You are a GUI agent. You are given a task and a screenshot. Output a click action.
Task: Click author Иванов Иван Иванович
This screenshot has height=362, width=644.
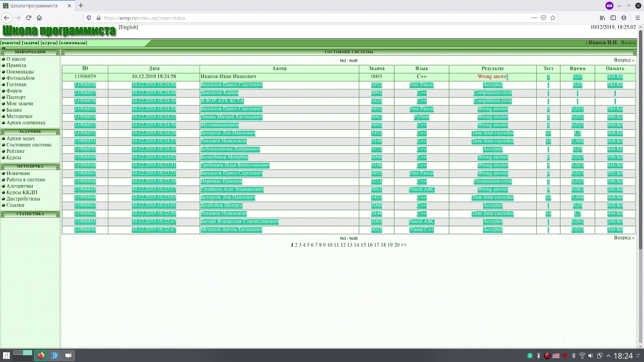click(x=228, y=76)
